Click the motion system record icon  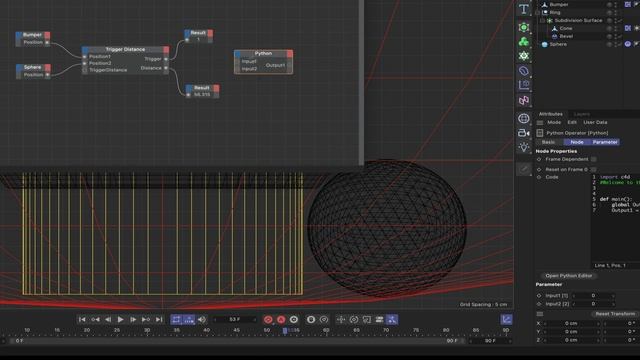click(x=311, y=320)
